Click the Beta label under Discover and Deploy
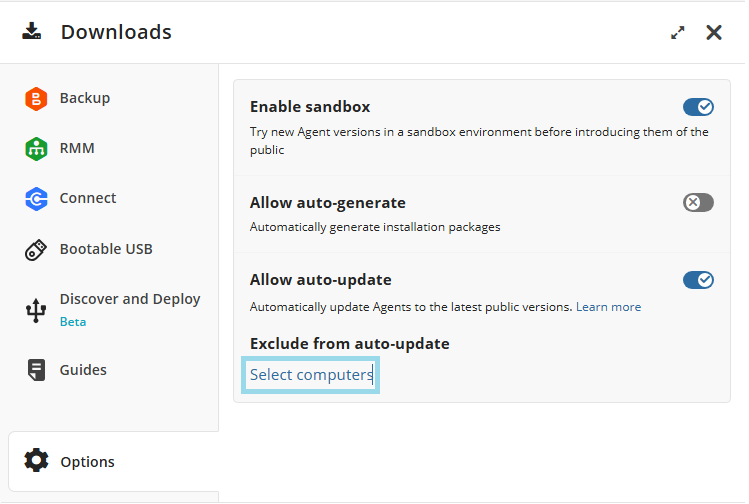 click(x=73, y=322)
